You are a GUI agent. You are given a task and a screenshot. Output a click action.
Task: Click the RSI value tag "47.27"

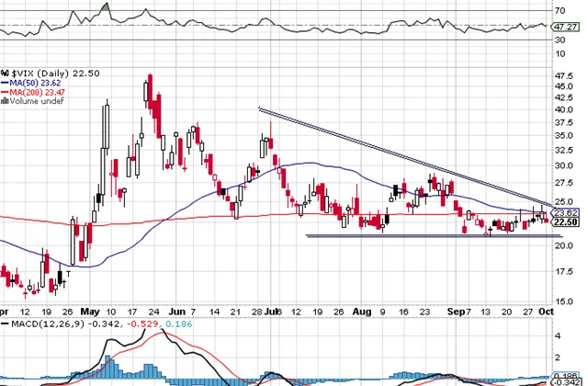[564, 27]
